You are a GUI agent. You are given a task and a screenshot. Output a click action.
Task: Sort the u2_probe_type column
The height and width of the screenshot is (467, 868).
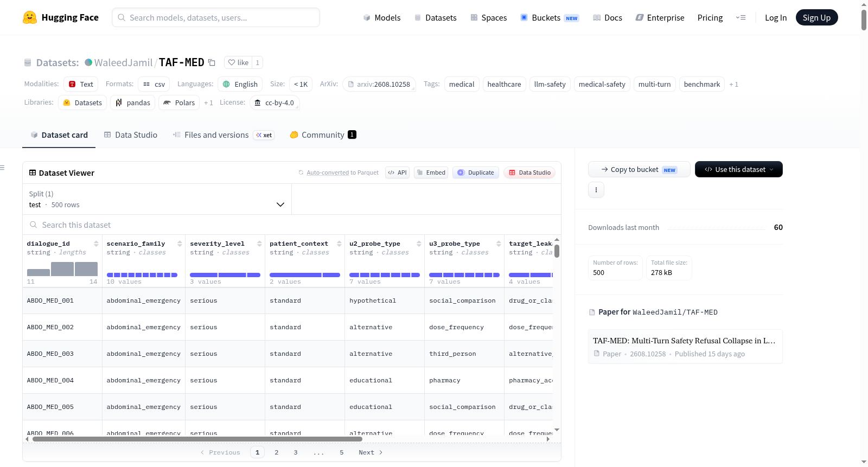tap(419, 244)
